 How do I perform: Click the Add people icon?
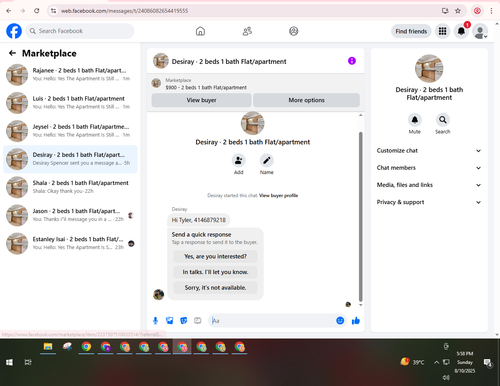point(239,160)
